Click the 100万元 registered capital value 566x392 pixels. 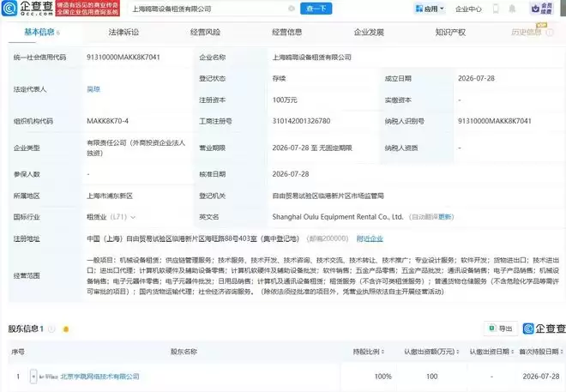(x=285, y=100)
